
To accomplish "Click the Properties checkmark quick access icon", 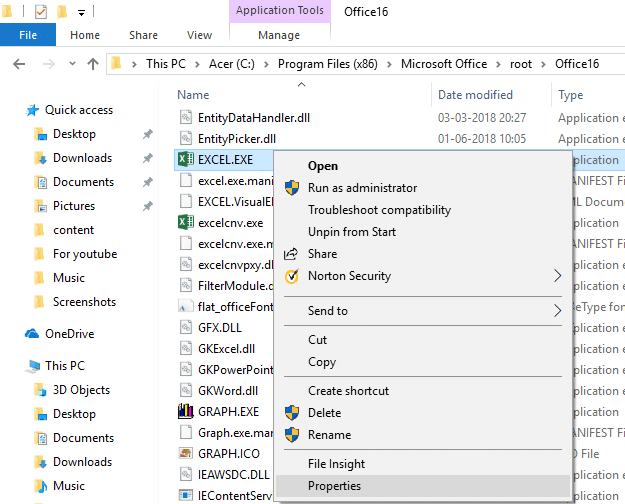I will coord(41,12).
